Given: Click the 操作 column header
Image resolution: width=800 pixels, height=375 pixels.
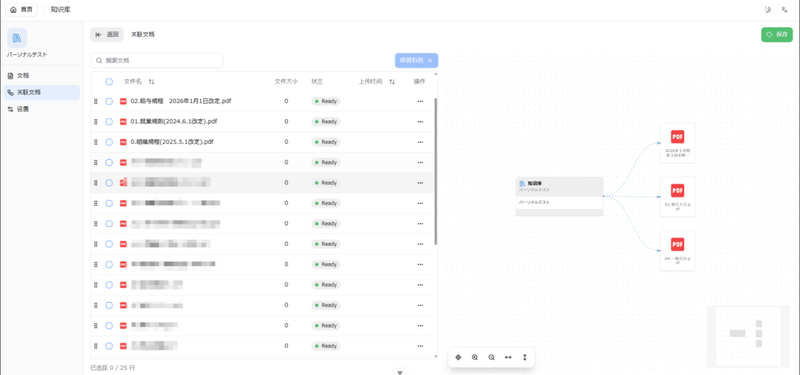Looking at the screenshot, I should coord(419,82).
